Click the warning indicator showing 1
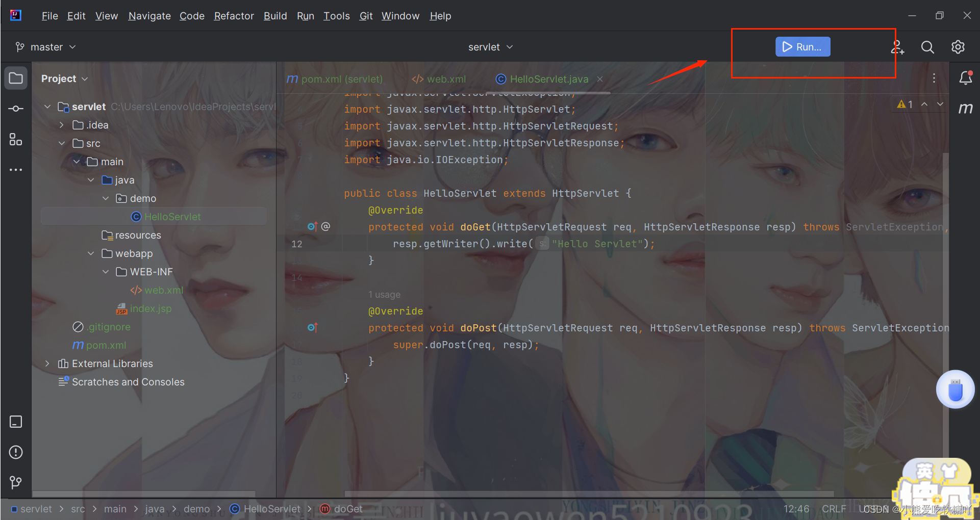Screen dimensions: 980x520 coord(905,105)
